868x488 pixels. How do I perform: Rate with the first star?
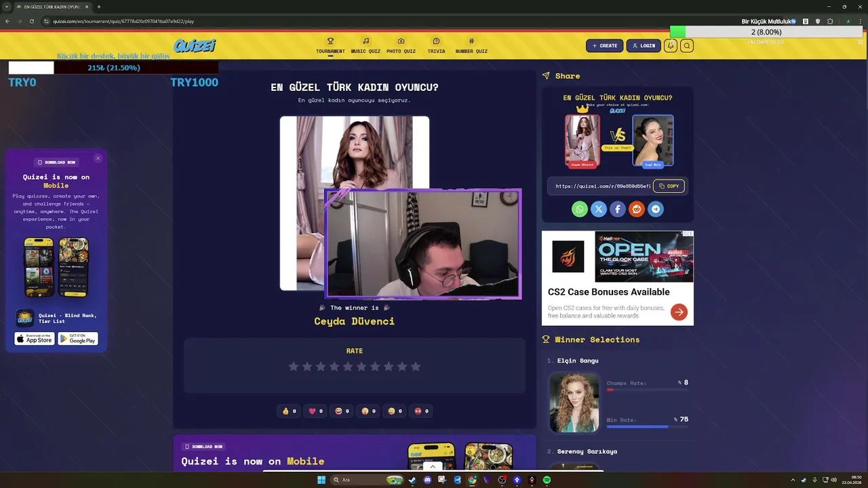[x=294, y=366]
